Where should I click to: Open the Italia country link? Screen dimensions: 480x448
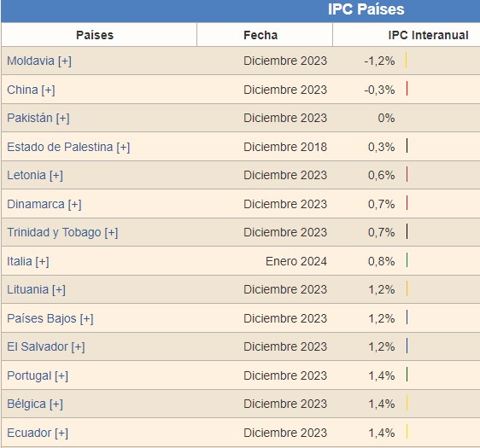coord(20,261)
